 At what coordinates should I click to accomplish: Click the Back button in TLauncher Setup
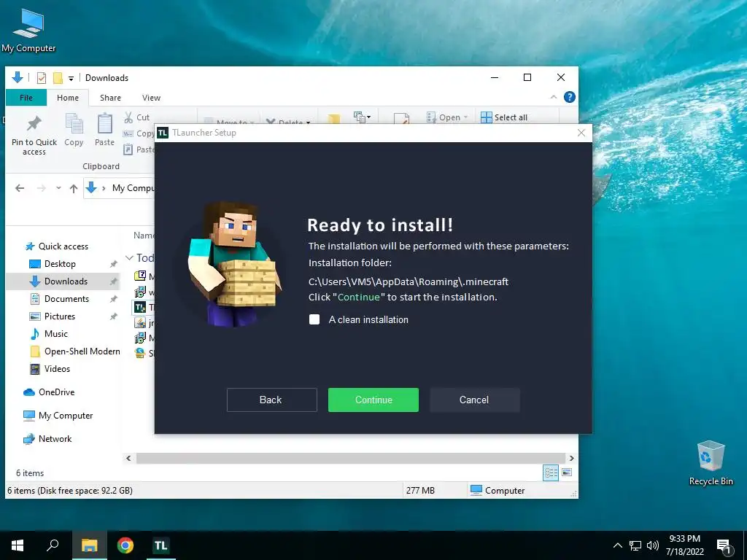coord(271,400)
